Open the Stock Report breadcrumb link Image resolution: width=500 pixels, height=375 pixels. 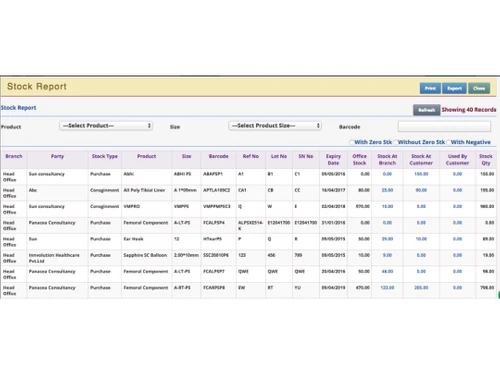pos(18,108)
